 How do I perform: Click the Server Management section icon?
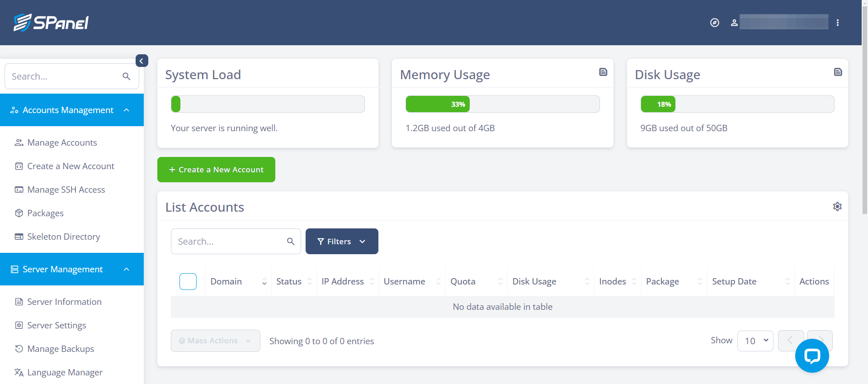pos(14,269)
